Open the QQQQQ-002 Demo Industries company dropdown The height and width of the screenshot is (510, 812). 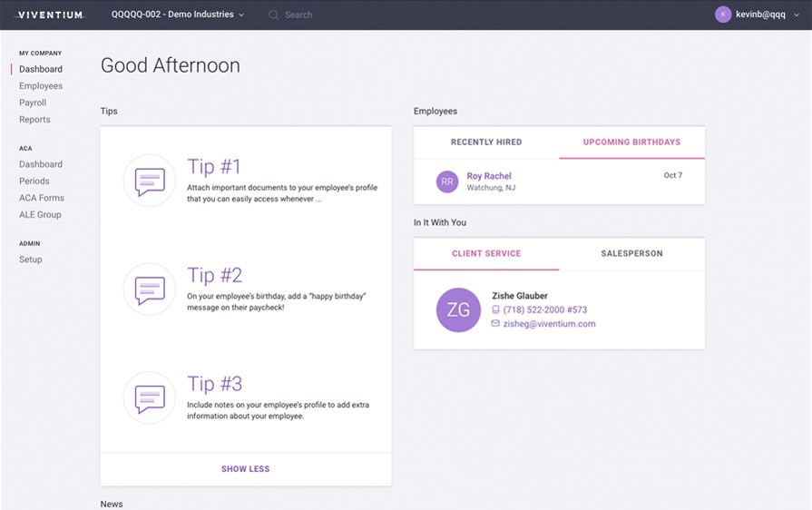[x=178, y=15]
